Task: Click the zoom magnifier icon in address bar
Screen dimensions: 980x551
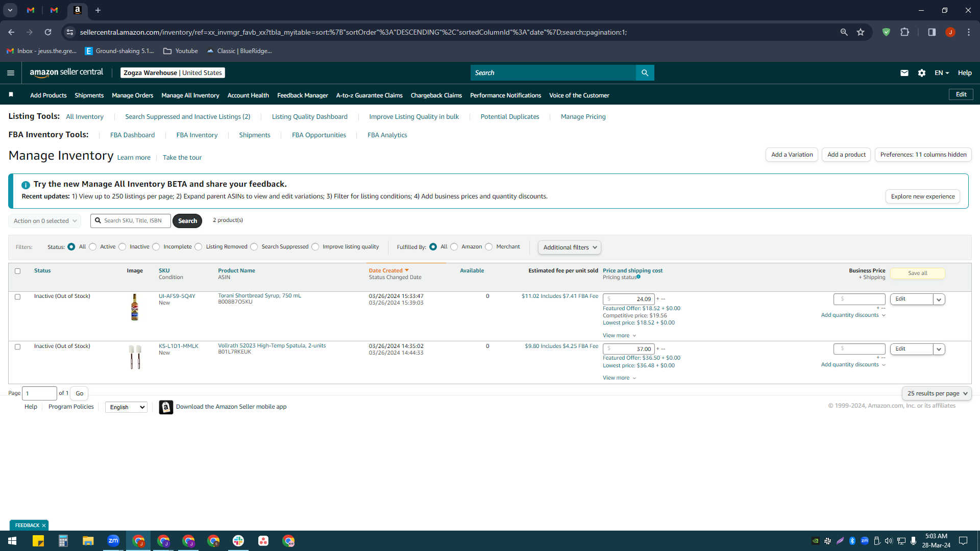Action: (844, 32)
